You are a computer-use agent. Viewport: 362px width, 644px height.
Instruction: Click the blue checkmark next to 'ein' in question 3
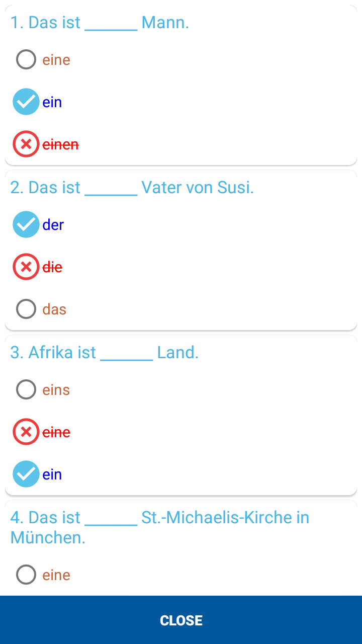[26, 474]
